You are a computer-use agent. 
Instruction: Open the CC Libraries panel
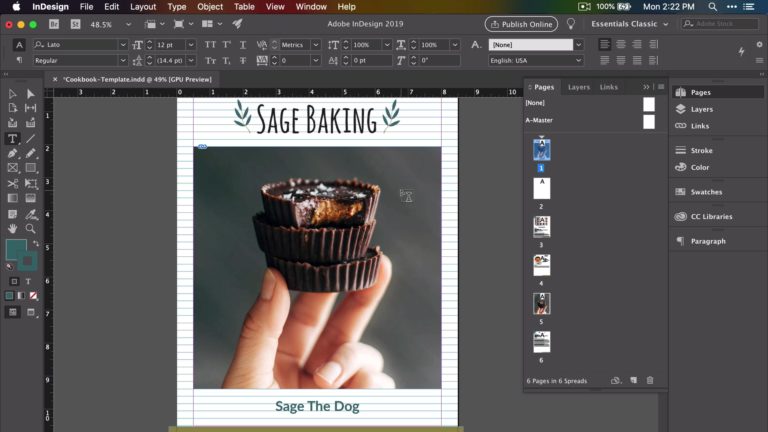click(711, 216)
